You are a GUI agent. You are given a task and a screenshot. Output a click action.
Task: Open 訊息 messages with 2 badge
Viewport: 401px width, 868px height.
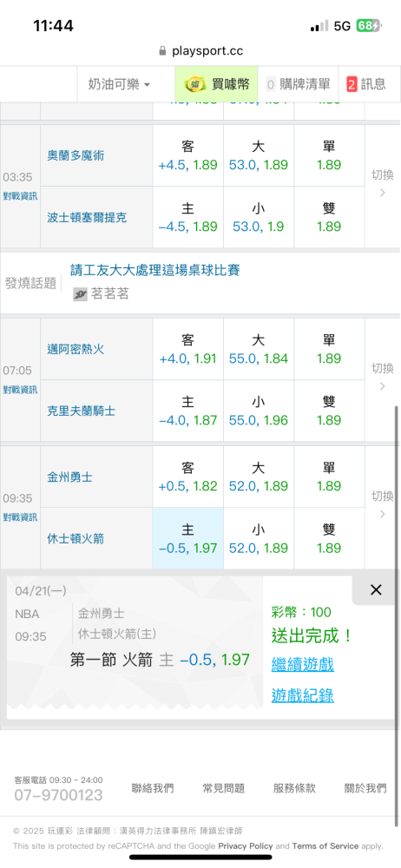click(x=366, y=84)
